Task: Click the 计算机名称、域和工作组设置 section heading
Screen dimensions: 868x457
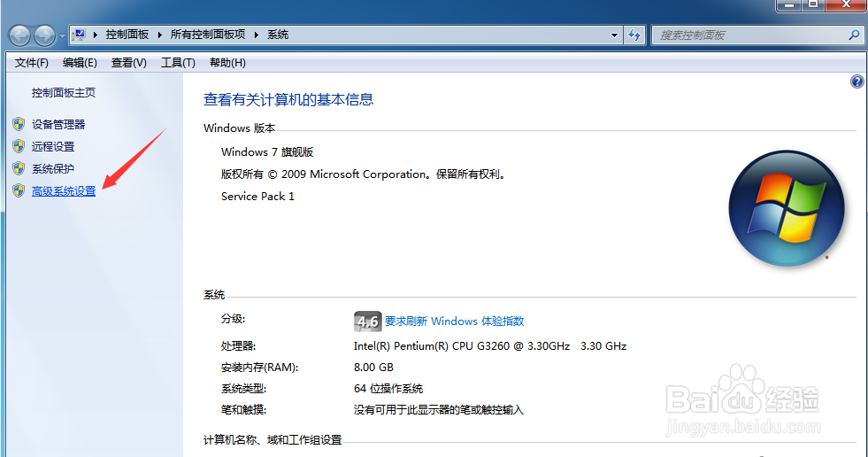Action: click(273, 440)
